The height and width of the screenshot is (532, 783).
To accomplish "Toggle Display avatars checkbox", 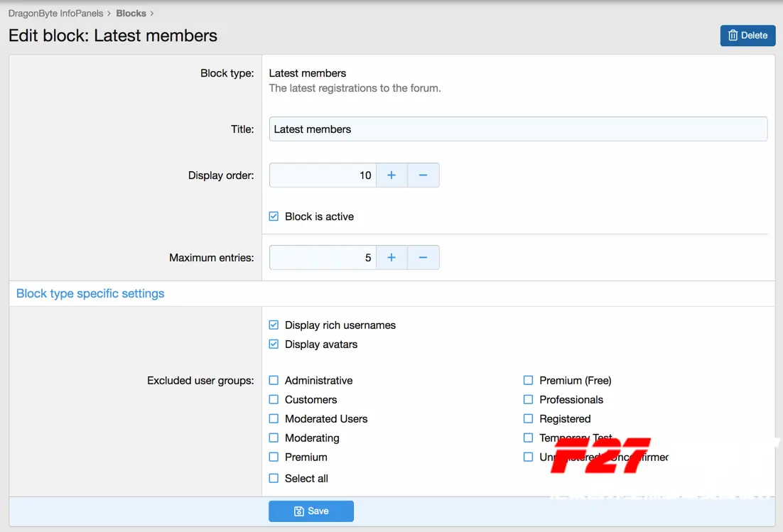I will point(274,344).
